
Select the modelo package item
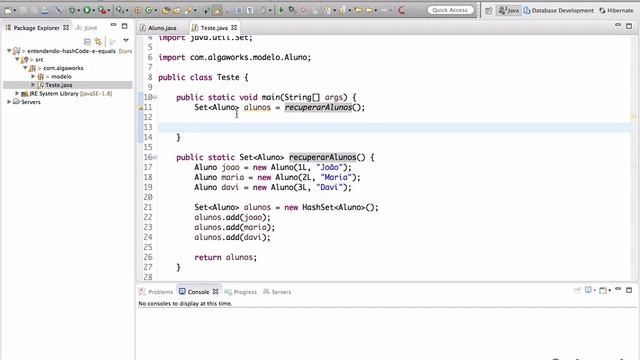[61, 76]
